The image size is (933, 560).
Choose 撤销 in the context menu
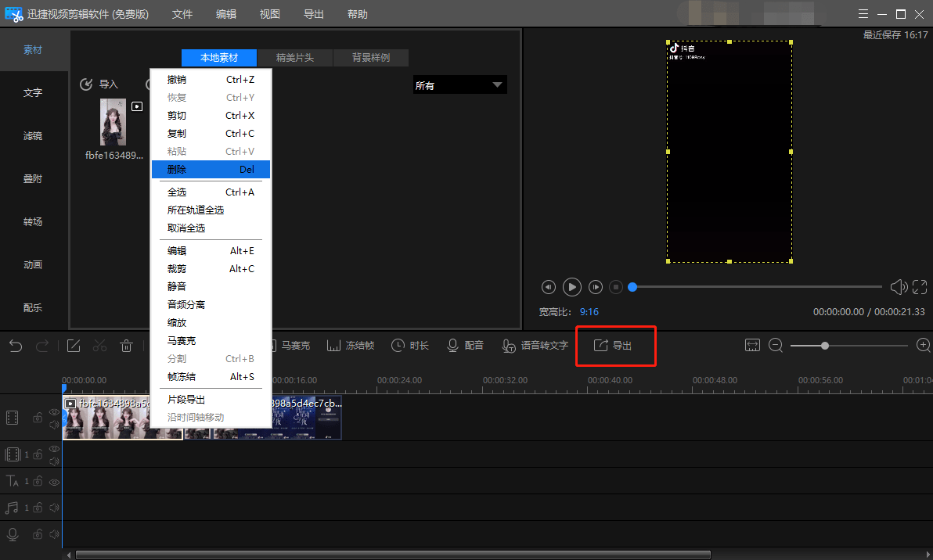pyautogui.click(x=211, y=80)
